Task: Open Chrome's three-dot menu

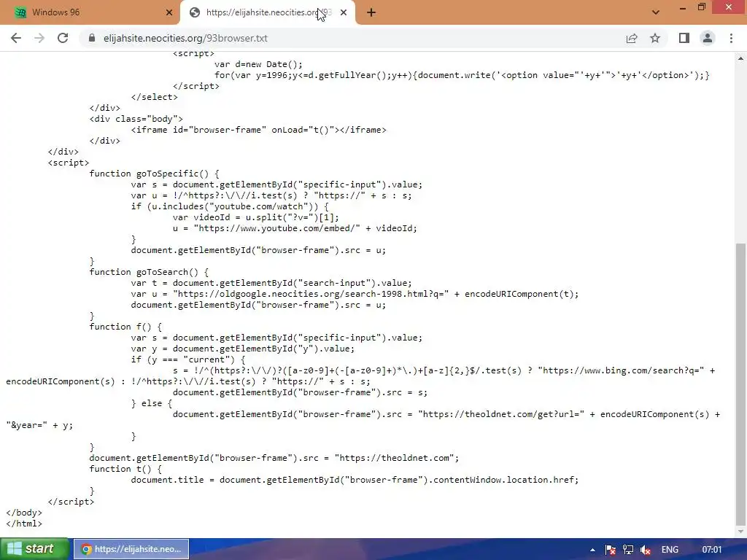Action: click(731, 38)
